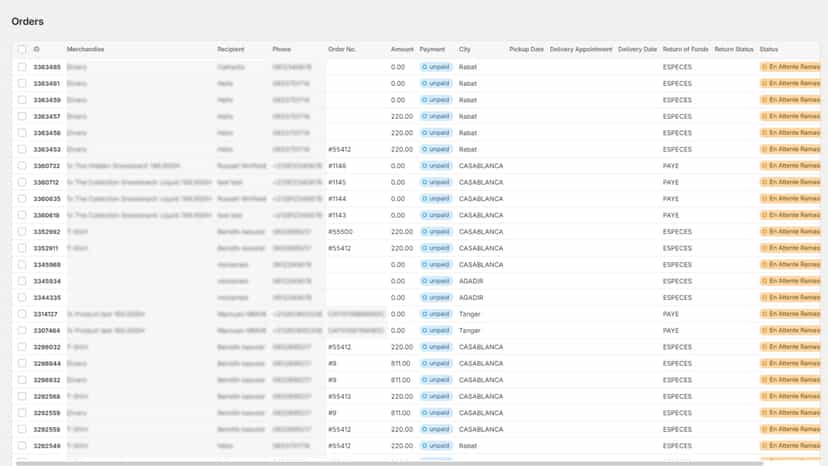Click unpaid badge on order 3307464
Screen dimensions: 828x466
[436, 330]
